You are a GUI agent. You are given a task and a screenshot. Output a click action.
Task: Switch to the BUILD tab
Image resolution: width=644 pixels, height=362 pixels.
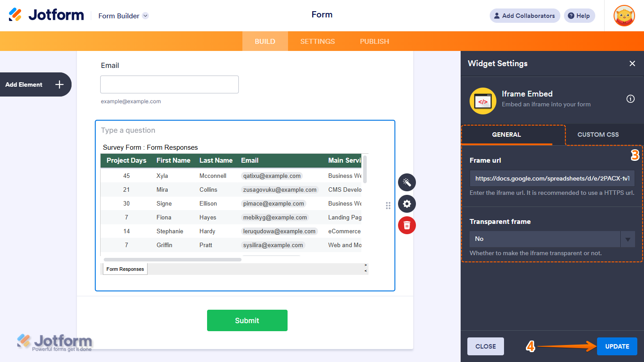(265, 41)
